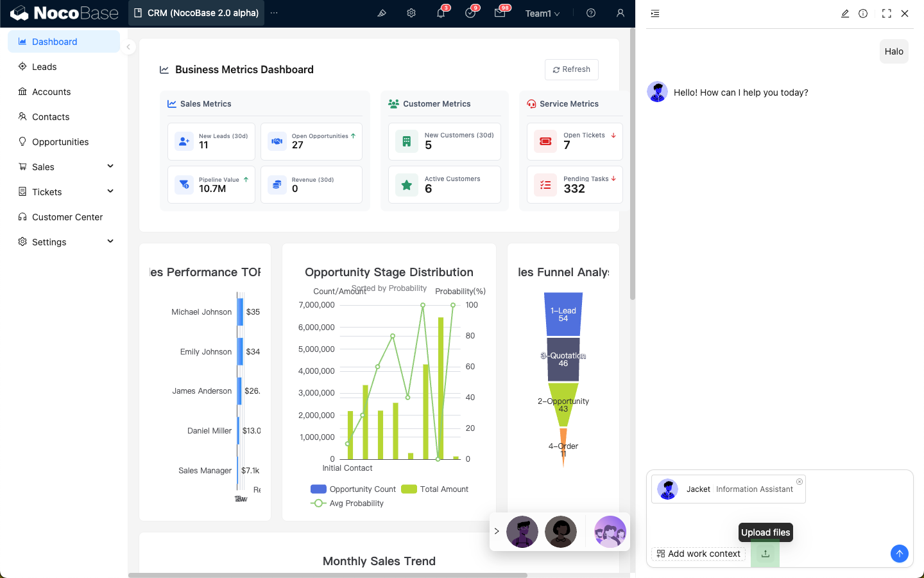Viewport: 924px width, 578px height.
Task: Send the message with blue arrow button
Action: tap(900, 554)
